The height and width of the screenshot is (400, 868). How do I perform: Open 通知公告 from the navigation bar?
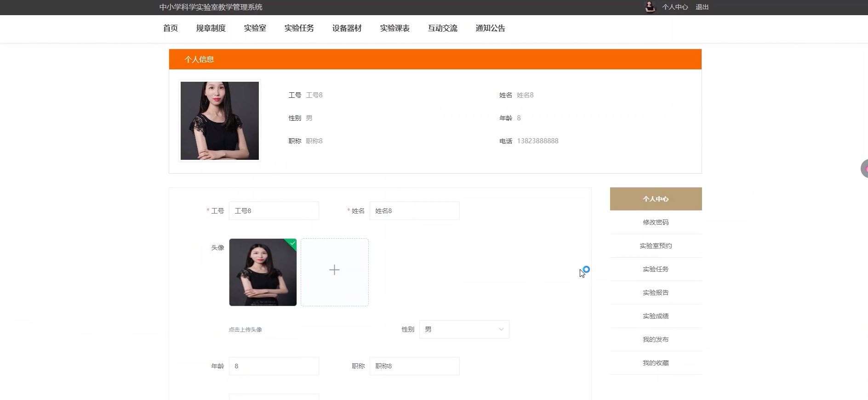pyautogui.click(x=490, y=28)
